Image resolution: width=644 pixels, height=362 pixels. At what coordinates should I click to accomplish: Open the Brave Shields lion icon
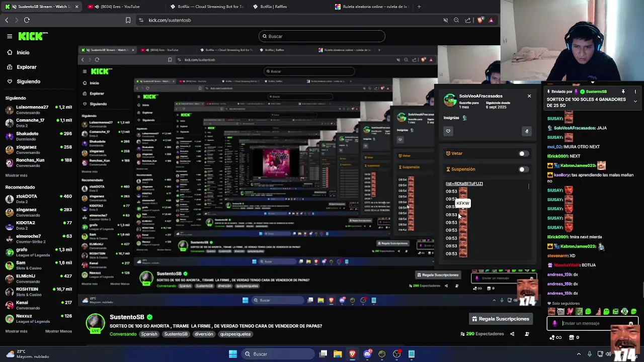click(x=480, y=20)
